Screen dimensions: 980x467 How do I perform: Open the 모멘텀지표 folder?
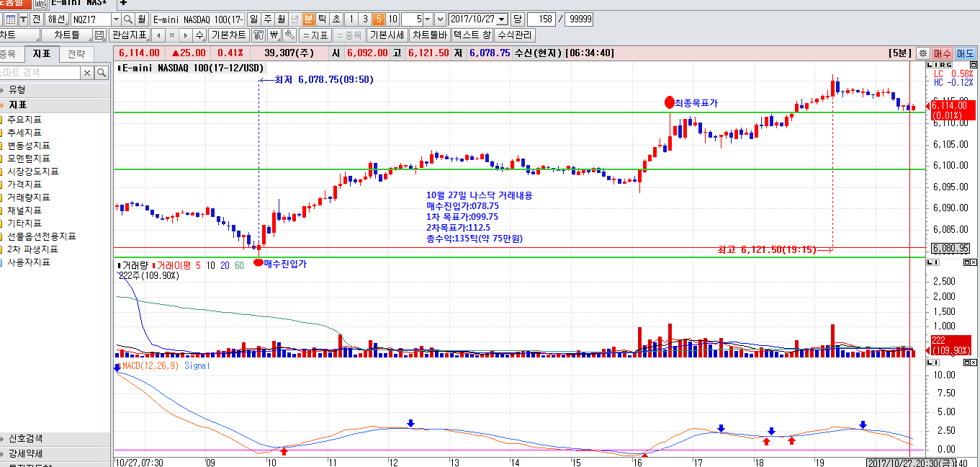(29, 159)
